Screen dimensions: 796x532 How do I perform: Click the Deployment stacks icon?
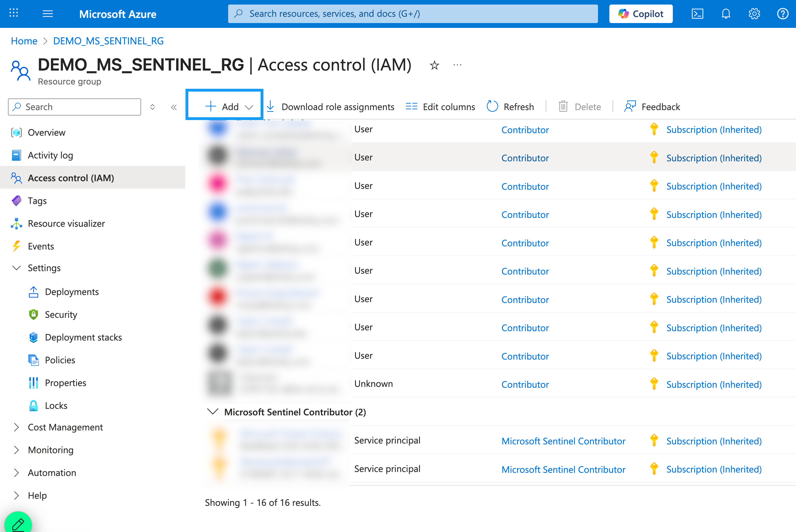[33, 337]
